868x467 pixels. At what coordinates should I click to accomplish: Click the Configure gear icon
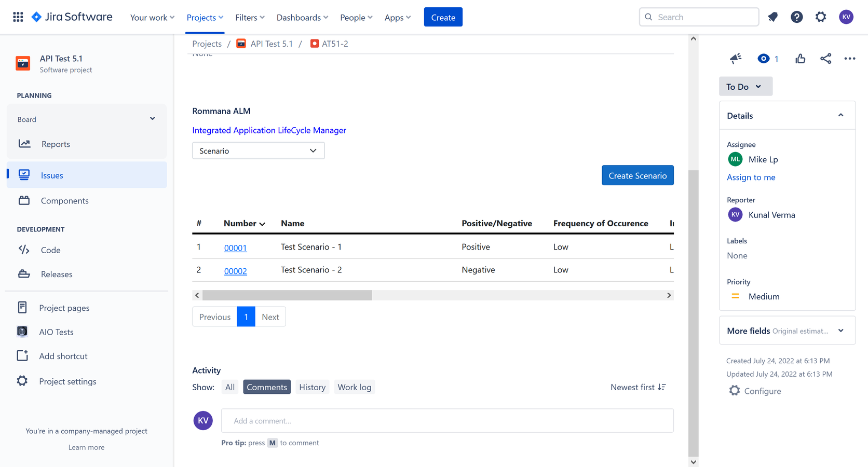(x=734, y=391)
